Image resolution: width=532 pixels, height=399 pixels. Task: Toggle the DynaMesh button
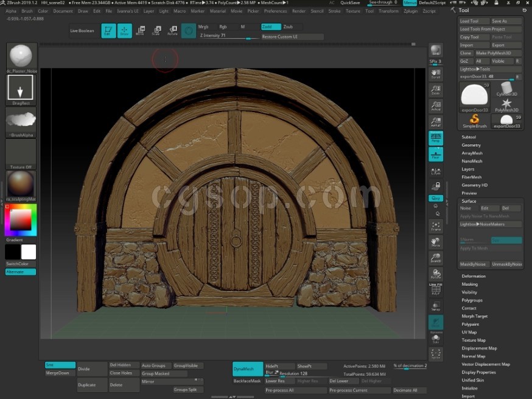248,369
